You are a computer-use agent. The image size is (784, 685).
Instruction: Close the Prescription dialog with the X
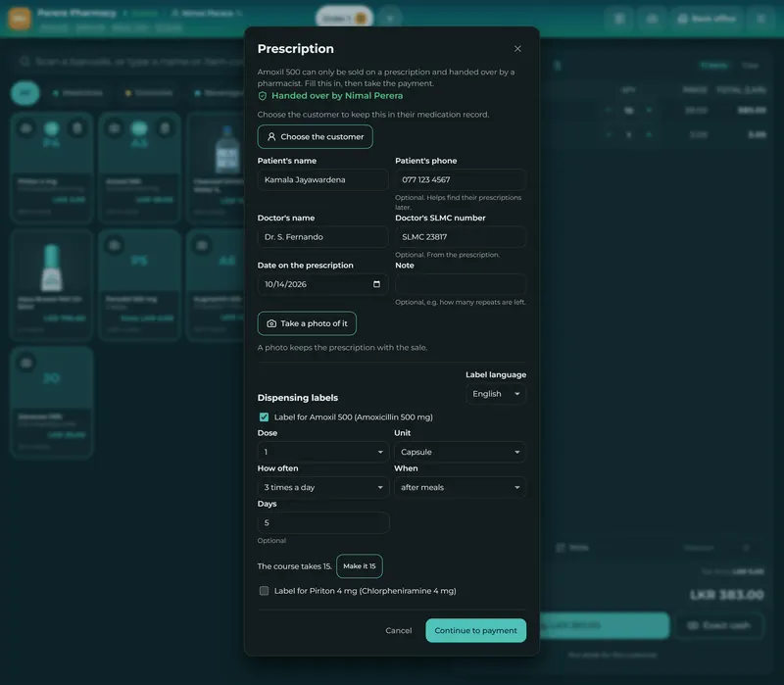click(x=517, y=48)
